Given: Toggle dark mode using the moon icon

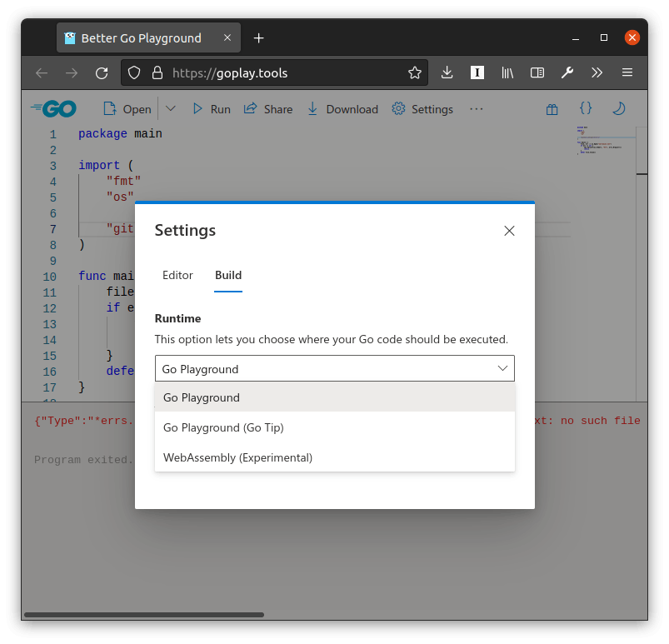Looking at the screenshot, I should point(619,108).
